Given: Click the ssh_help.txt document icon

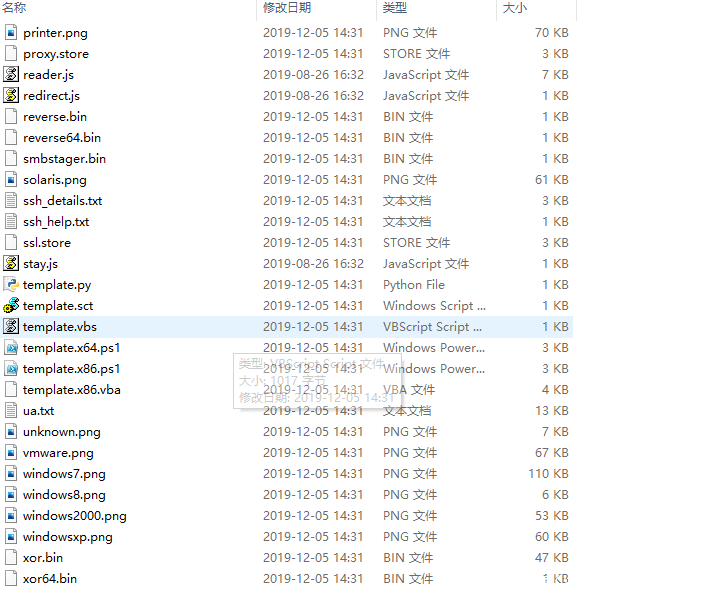Looking at the screenshot, I should (x=11, y=222).
